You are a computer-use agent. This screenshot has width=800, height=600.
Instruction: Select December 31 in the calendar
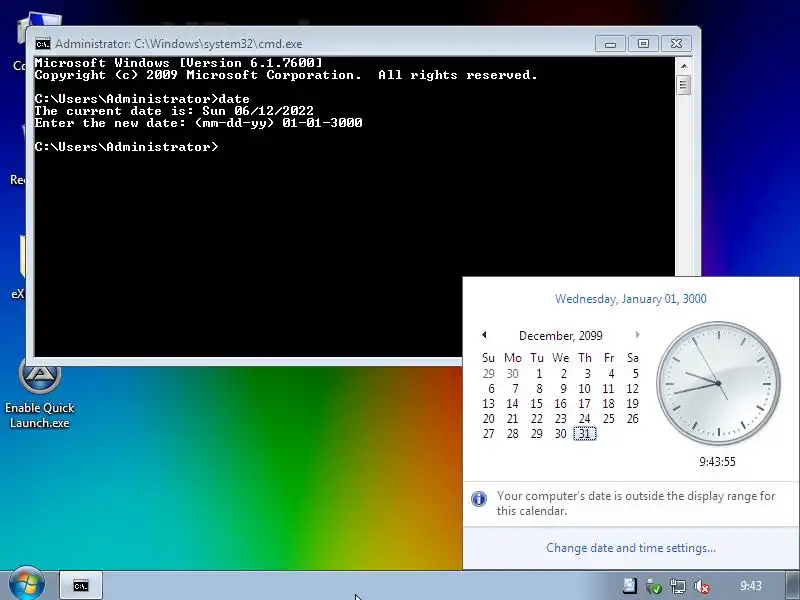click(x=585, y=434)
